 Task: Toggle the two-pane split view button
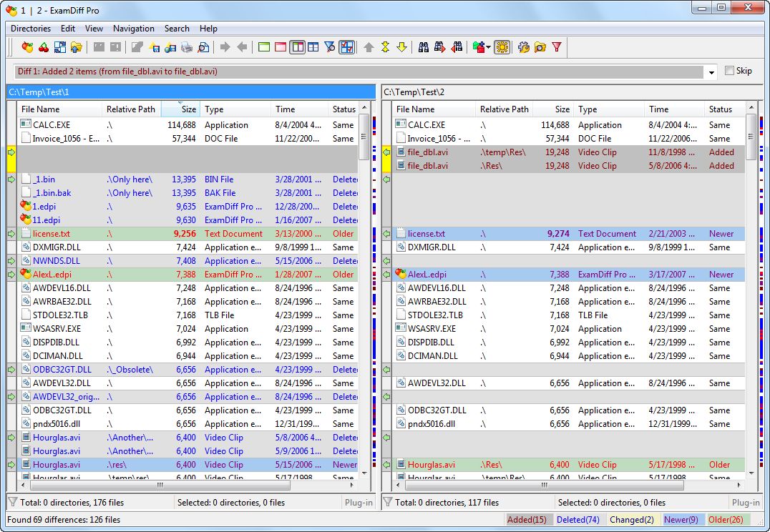tap(297, 47)
